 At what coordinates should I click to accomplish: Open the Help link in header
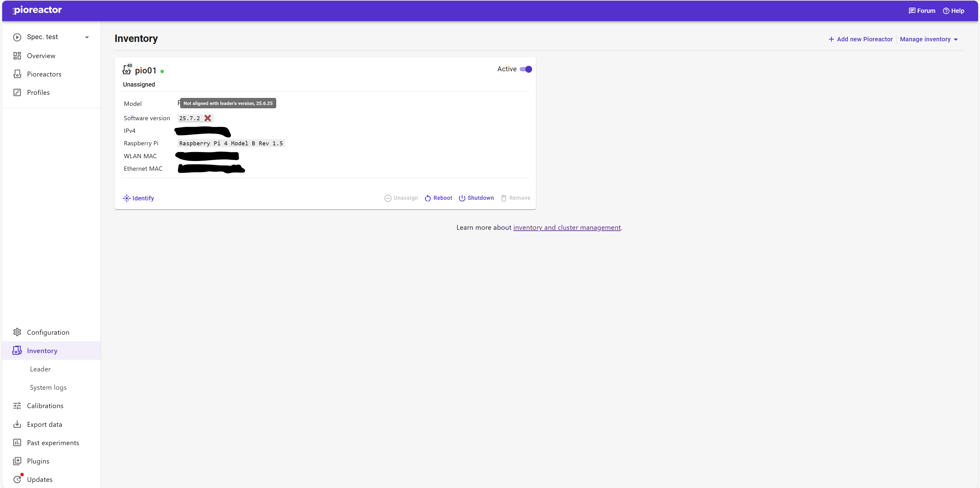(x=953, y=11)
